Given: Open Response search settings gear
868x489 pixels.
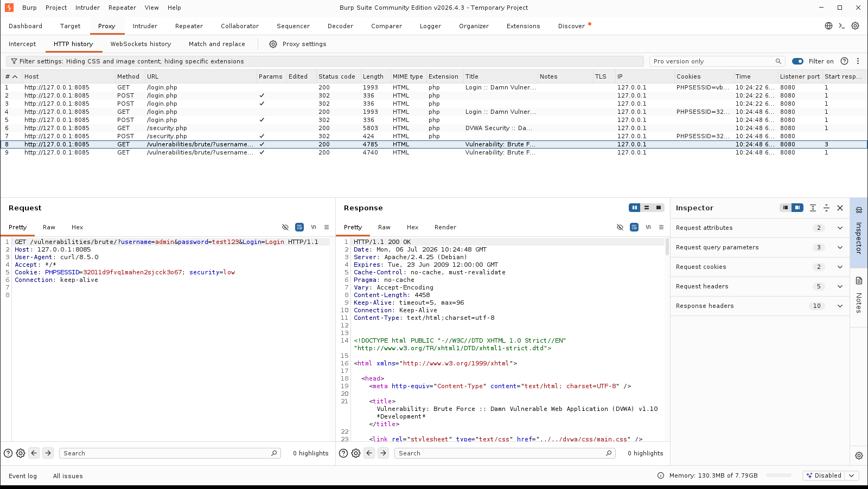Looking at the screenshot, I should pos(356,453).
